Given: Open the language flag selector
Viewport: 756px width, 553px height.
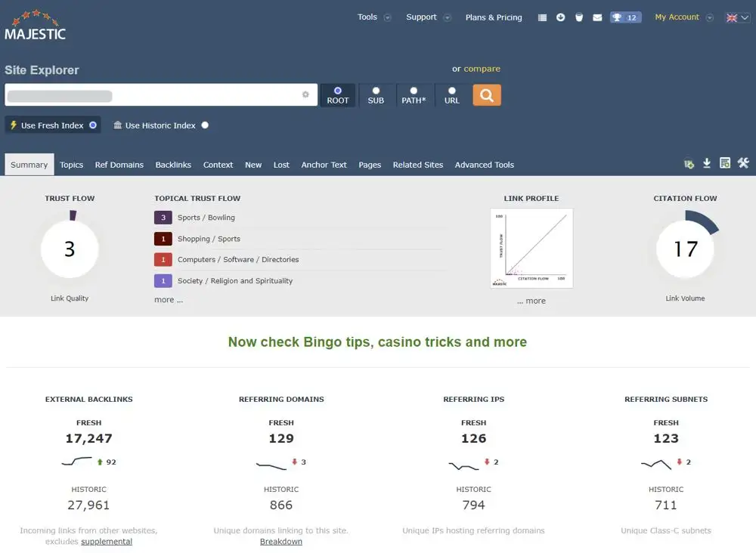Looking at the screenshot, I should point(737,18).
